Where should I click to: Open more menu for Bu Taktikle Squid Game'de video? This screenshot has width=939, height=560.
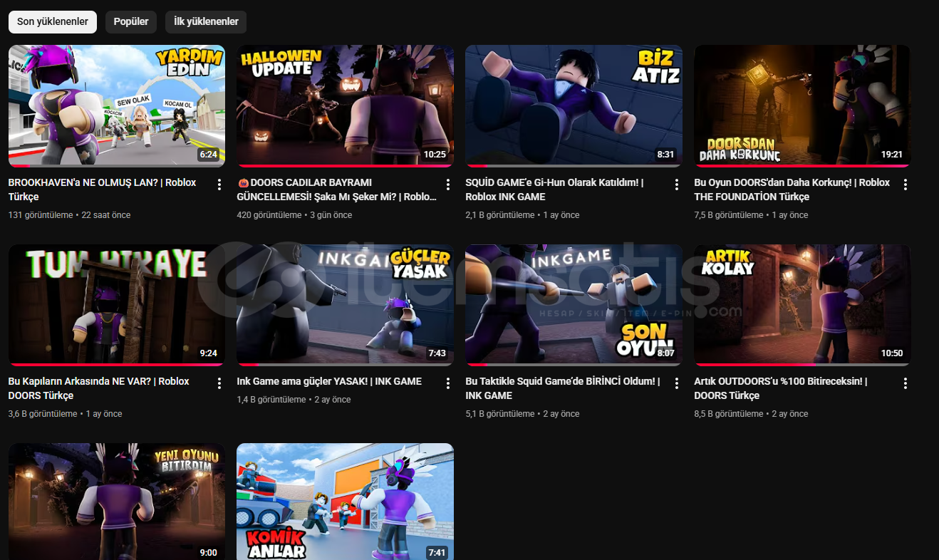[677, 383]
